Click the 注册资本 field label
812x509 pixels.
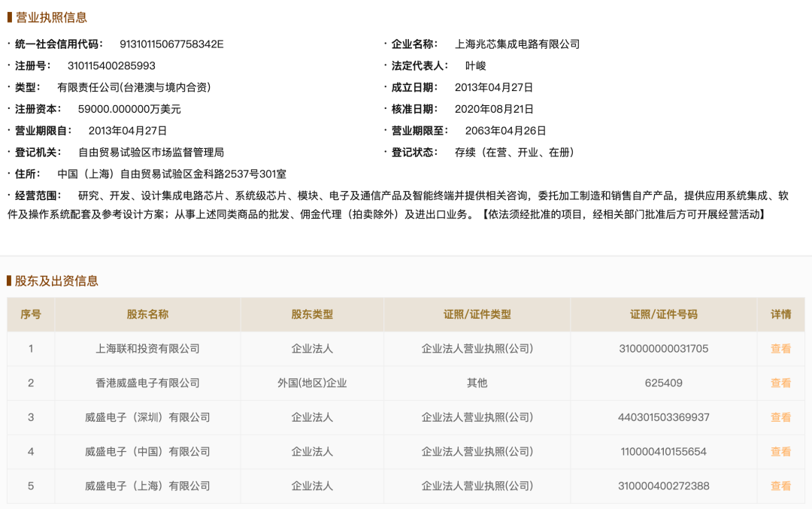tap(38, 109)
